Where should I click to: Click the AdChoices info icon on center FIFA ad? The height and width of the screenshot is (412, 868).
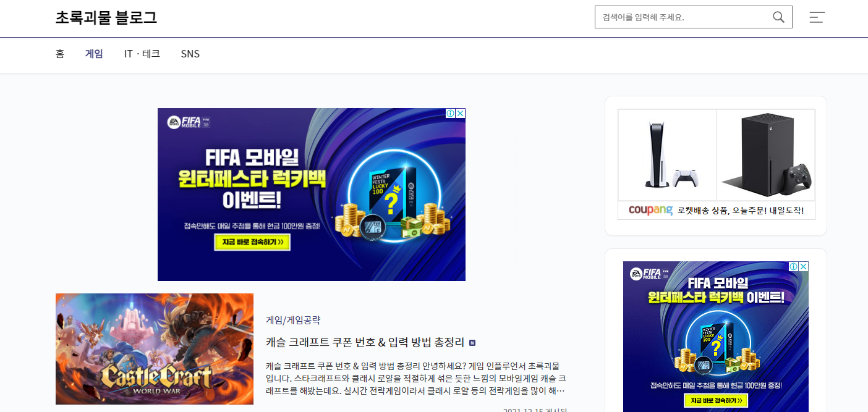pyautogui.click(x=451, y=113)
